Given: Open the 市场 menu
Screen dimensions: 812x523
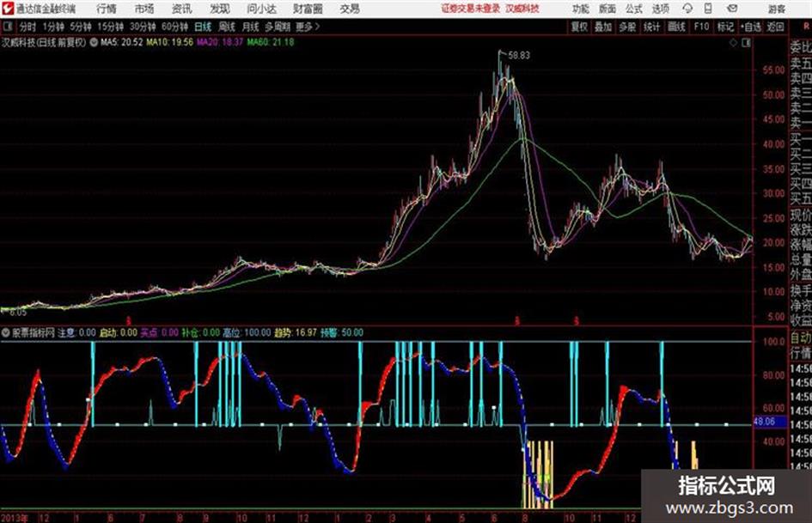Looking at the screenshot, I should [144, 9].
